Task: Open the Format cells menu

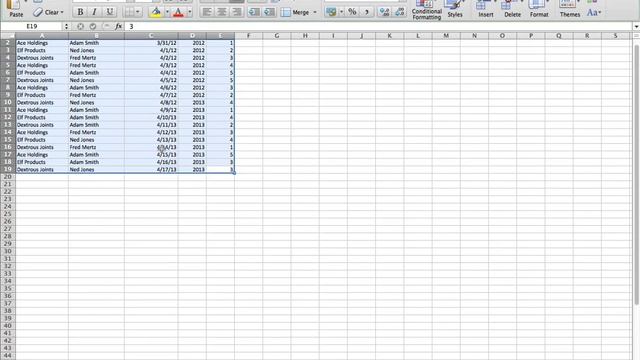Action: pyautogui.click(x=539, y=9)
